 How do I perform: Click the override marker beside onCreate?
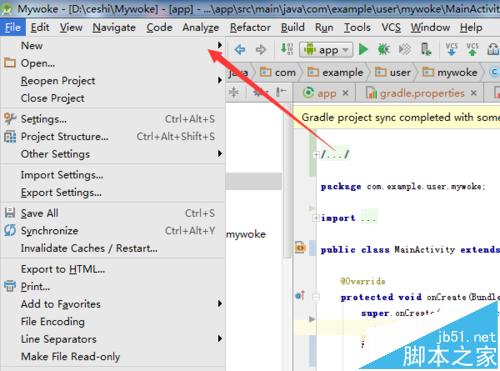pyautogui.click(x=300, y=295)
